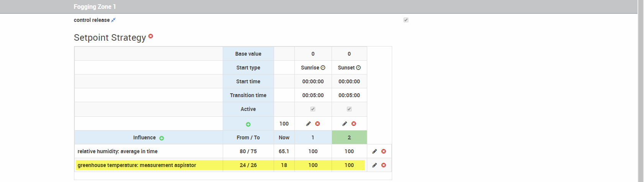Edit the greenhouse temperature influence row
This screenshot has height=182, width=644.
coord(375,165)
